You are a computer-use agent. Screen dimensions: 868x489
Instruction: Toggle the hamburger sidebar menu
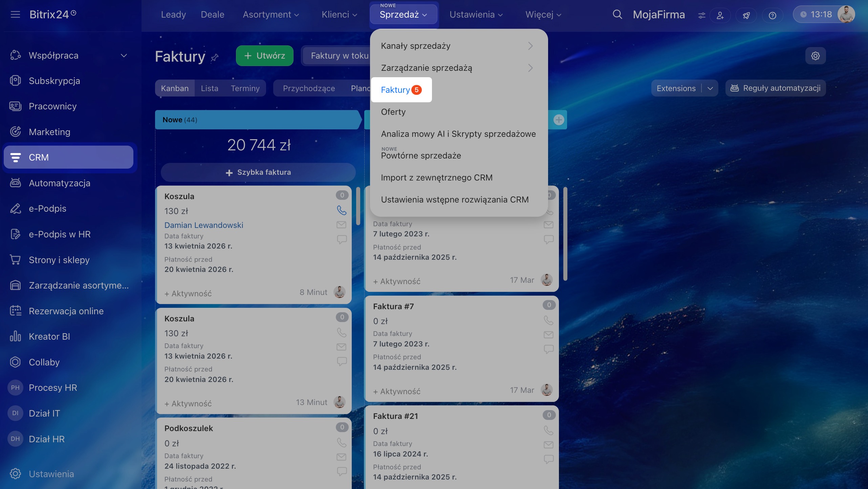15,15
